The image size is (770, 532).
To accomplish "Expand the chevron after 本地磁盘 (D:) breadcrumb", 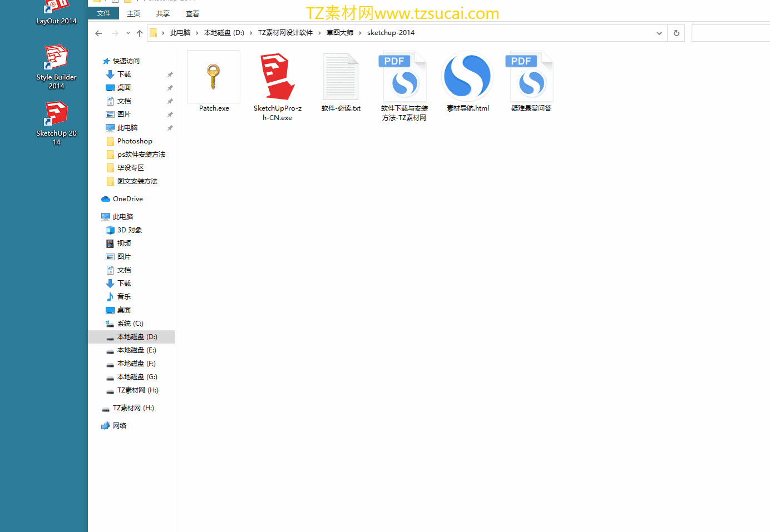I will [x=251, y=33].
